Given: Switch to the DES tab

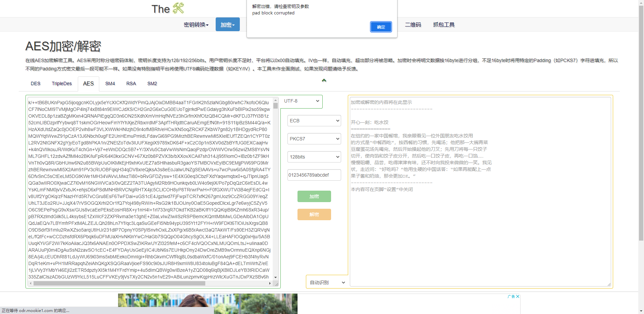Looking at the screenshot, I should (x=36, y=84).
